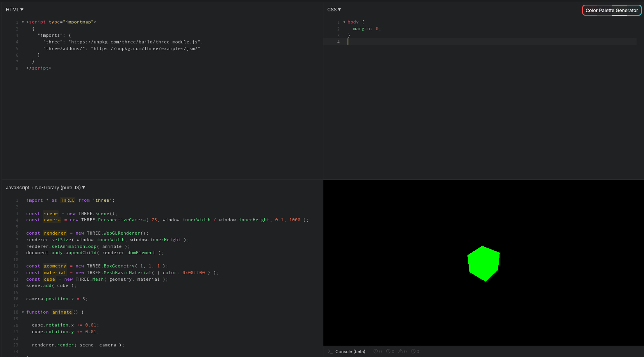Click the scene.add( cube ) line
The height and width of the screenshot is (357, 644).
point(52,285)
